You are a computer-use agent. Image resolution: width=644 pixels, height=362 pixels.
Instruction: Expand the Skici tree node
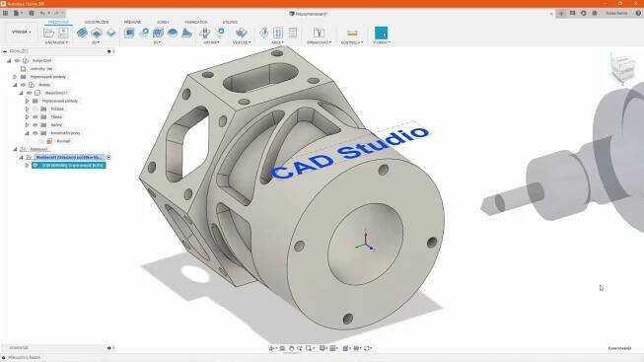[x=27, y=125]
